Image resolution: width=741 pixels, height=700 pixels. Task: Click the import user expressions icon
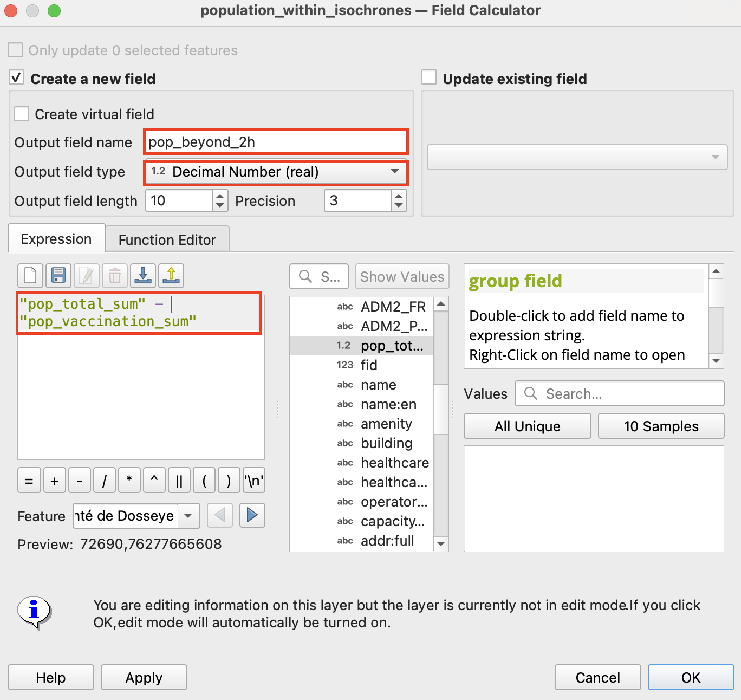click(x=143, y=276)
